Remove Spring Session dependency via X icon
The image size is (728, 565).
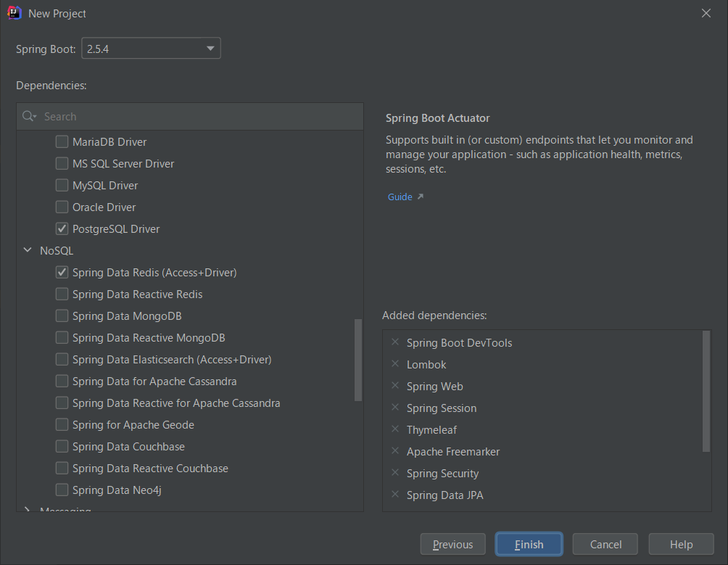click(395, 408)
